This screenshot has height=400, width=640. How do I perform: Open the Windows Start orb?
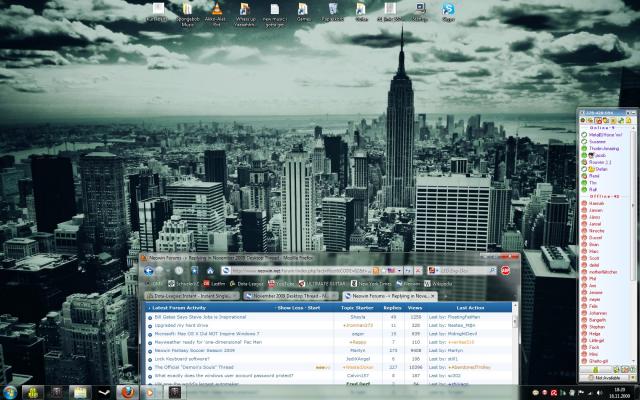point(9,393)
